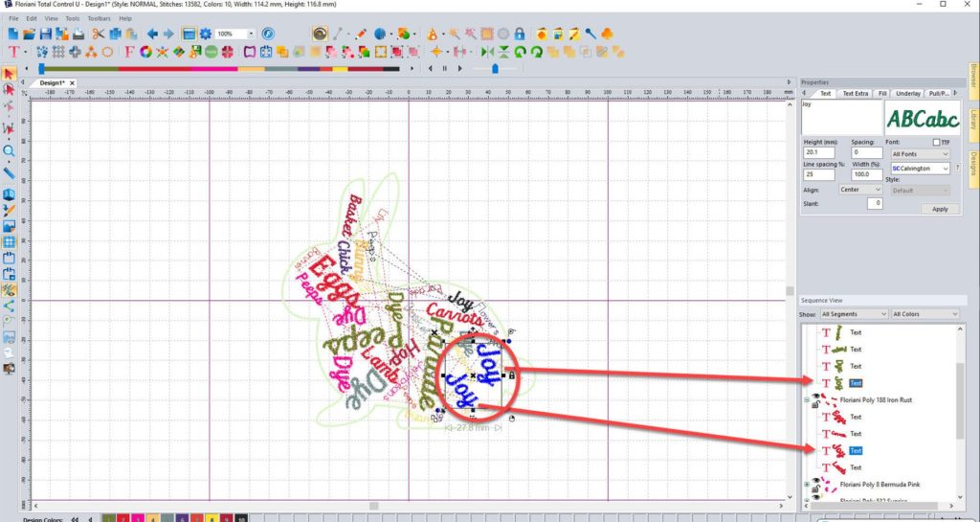
Task: Cut selection with scissors icon
Action: pos(99,34)
